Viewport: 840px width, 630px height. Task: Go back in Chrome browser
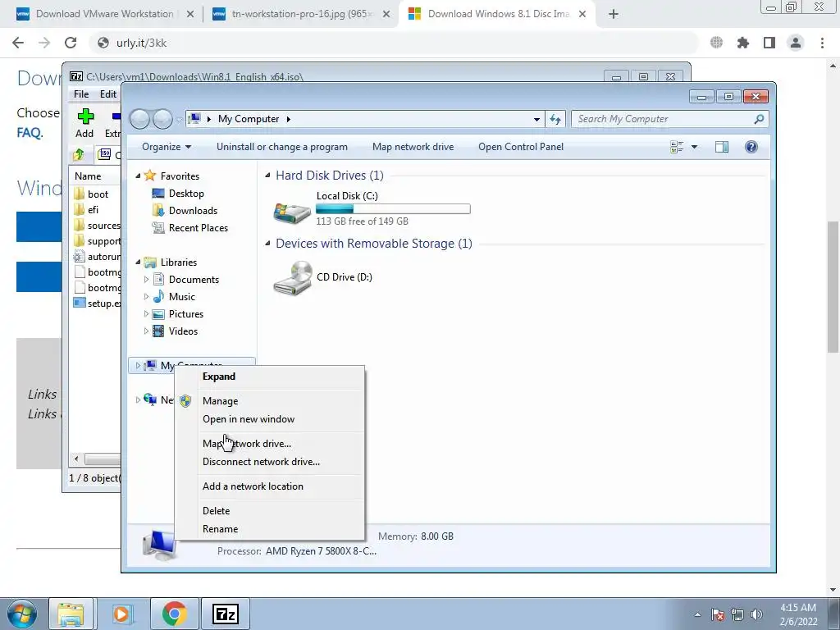(x=18, y=43)
